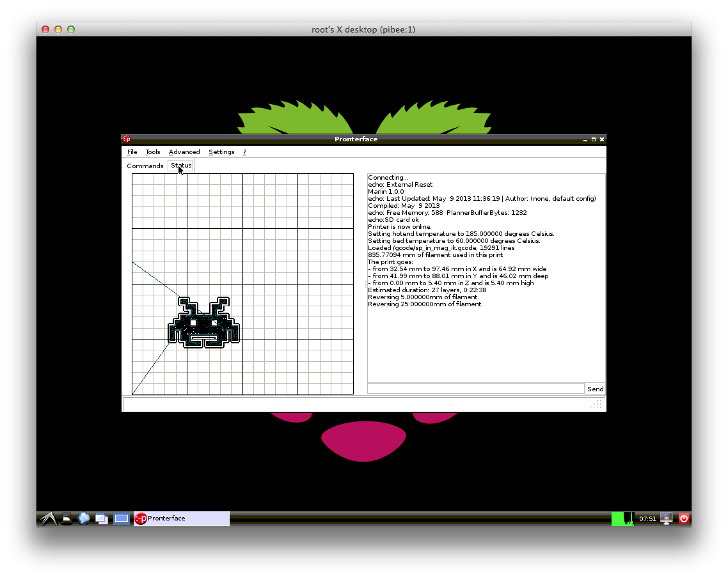
Task: Open the Settings menu
Action: [221, 152]
